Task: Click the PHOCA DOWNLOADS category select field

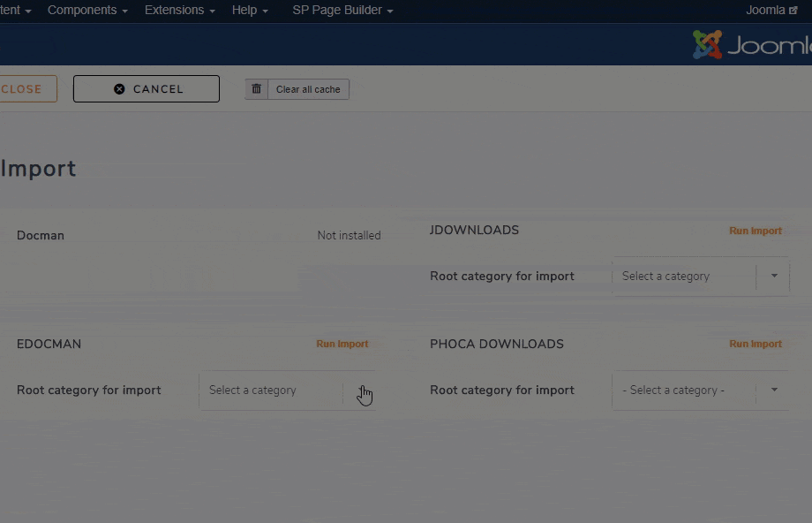Action: tap(682, 390)
